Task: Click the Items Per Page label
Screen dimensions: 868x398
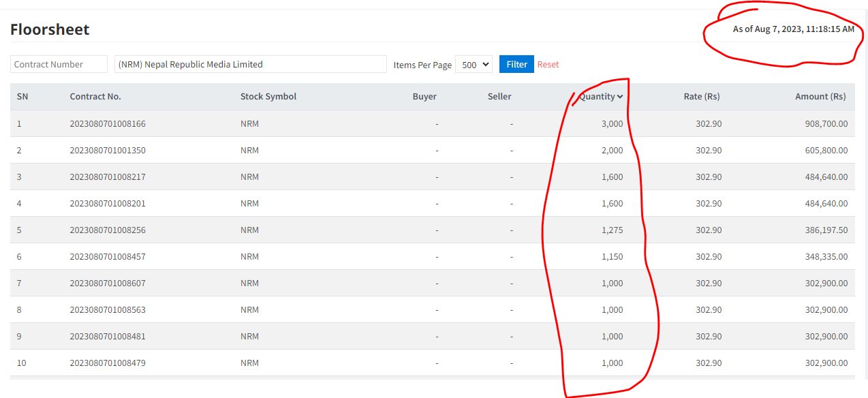Action: coord(422,65)
